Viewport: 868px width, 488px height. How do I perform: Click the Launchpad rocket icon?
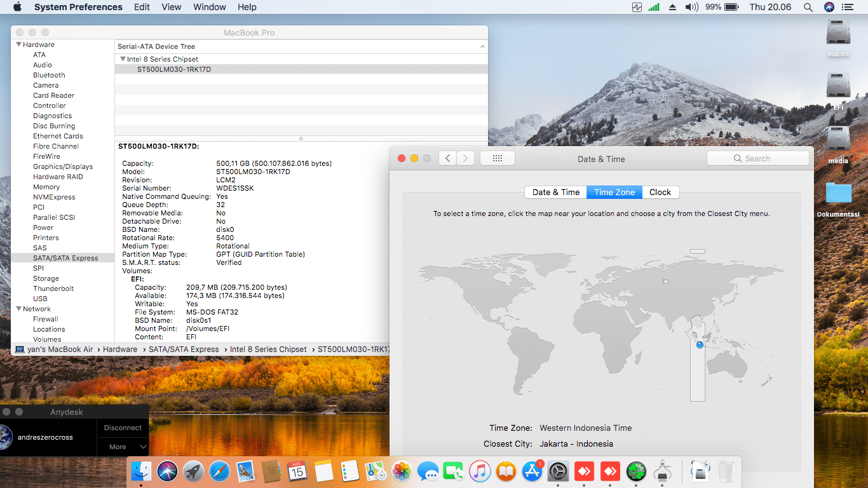point(193,471)
